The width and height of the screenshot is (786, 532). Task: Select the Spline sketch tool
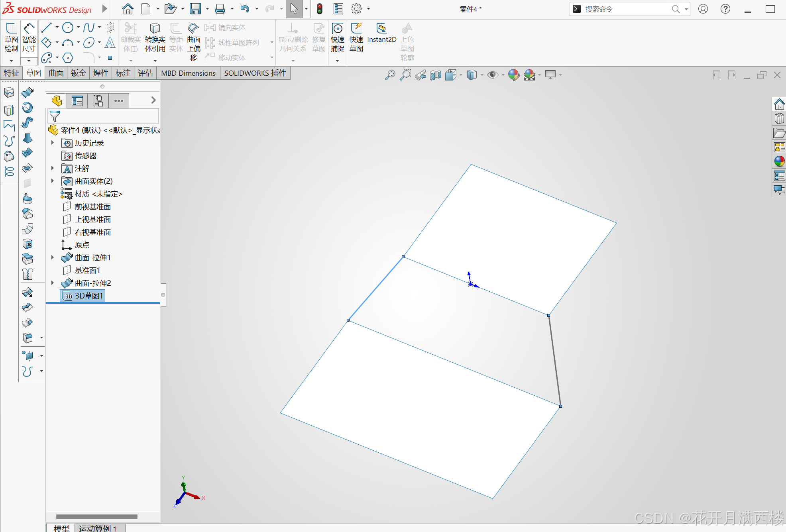(x=89, y=27)
